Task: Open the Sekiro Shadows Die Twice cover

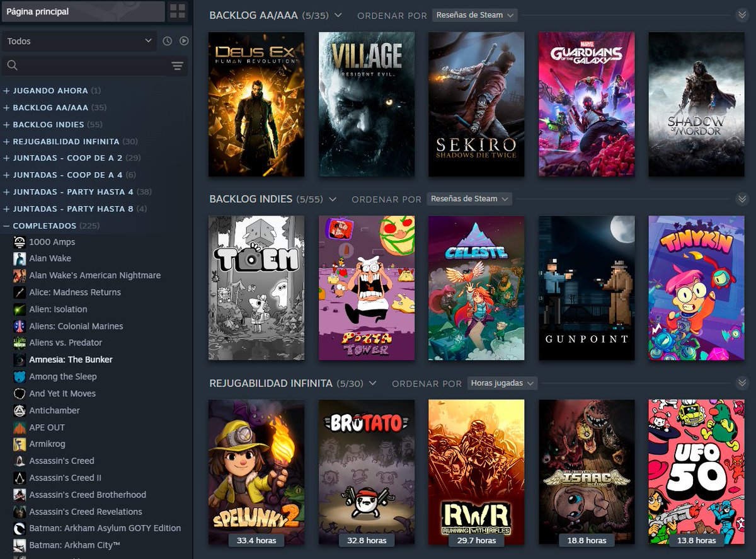Action: tap(476, 105)
